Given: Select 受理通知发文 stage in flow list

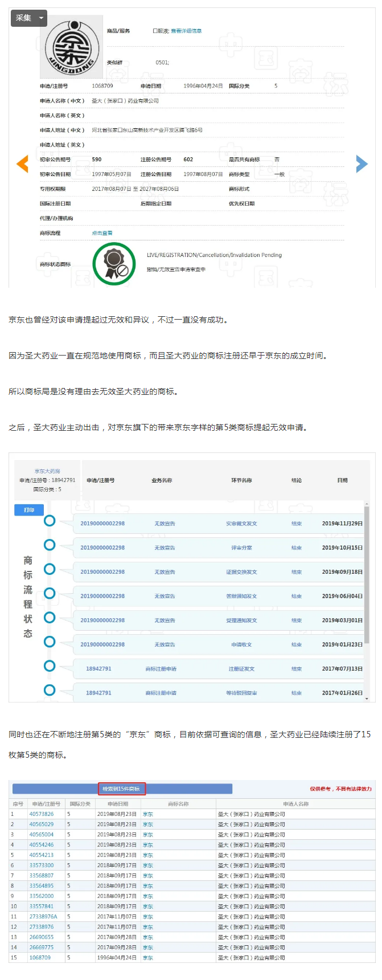Looking at the screenshot, I should tap(241, 620).
